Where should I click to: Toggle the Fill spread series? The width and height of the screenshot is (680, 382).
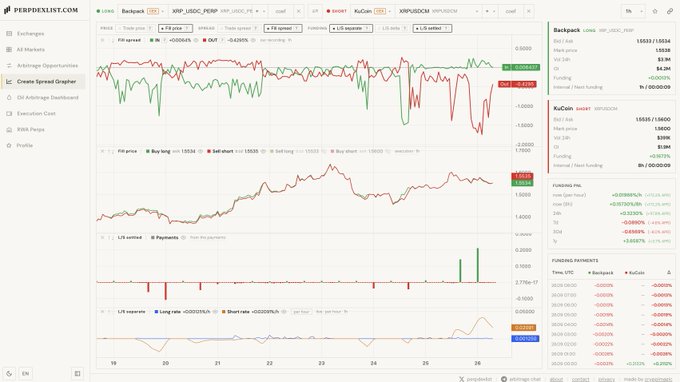(283, 28)
